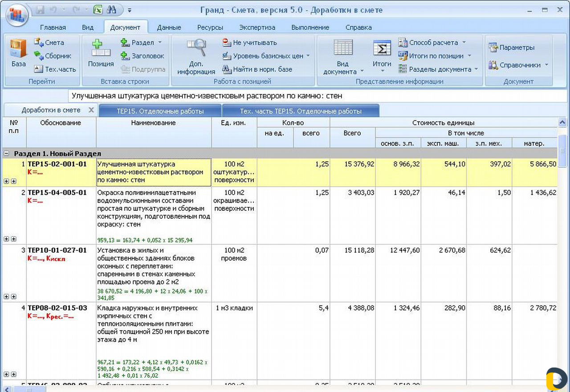Click the Save diskette icon in quick access
570x392 pixels.
tap(41, 10)
